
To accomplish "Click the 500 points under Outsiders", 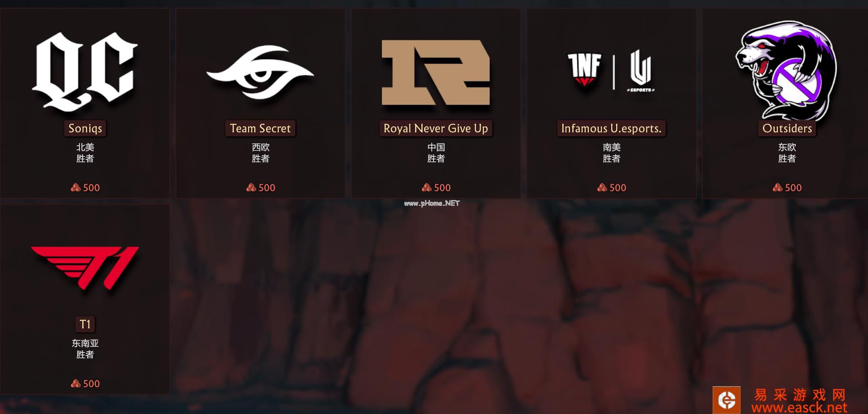I will tap(787, 187).
